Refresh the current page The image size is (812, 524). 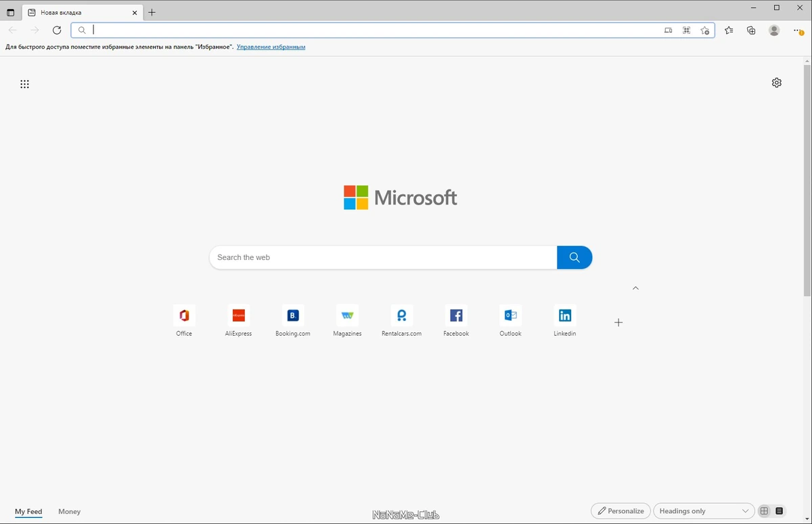(57, 30)
